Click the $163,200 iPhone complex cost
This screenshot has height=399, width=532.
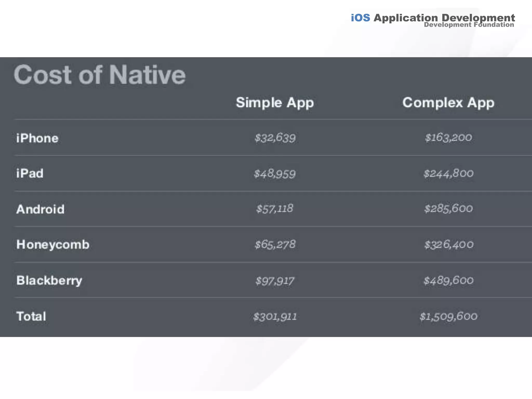point(448,138)
